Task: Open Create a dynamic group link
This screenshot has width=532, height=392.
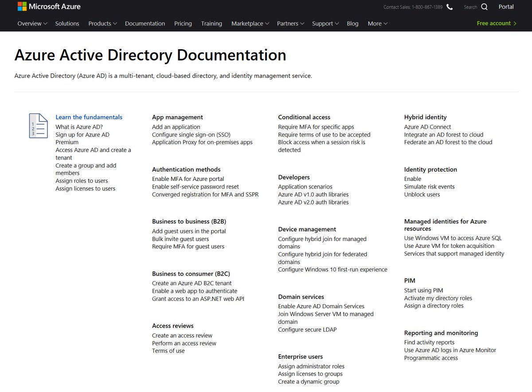Action: [309, 382]
